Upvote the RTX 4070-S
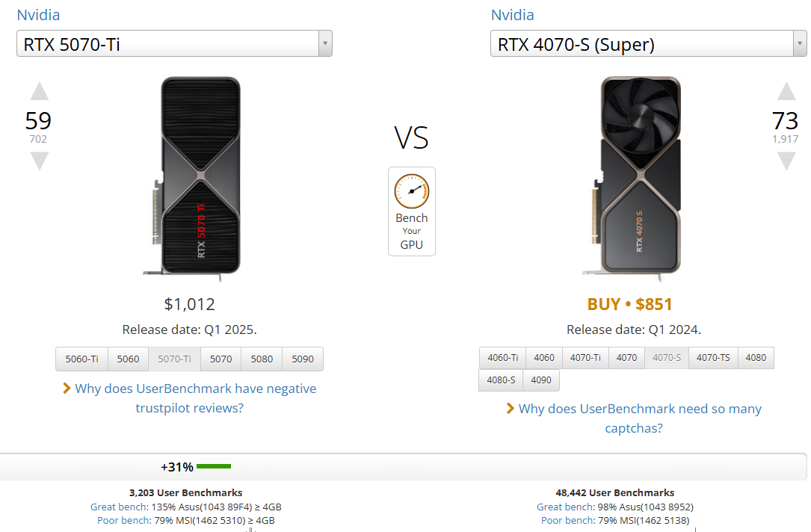Screen dimensions: 811x532 [786, 92]
